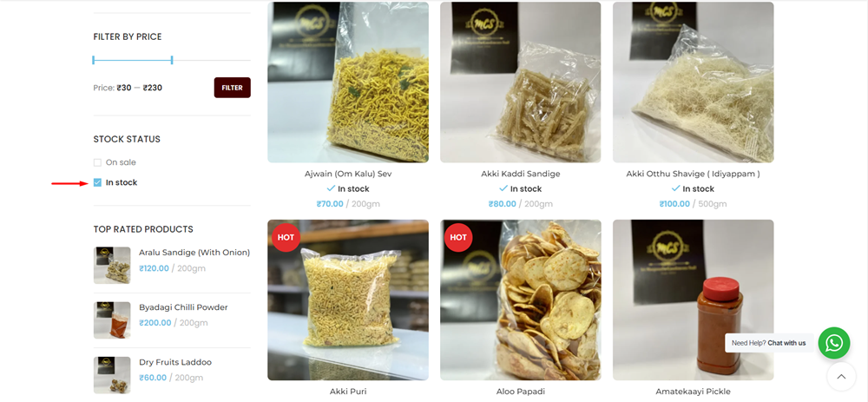Image resolution: width=868 pixels, height=402 pixels.
Task: Open the Akki Otthu Shavige product title
Action: coord(693,174)
